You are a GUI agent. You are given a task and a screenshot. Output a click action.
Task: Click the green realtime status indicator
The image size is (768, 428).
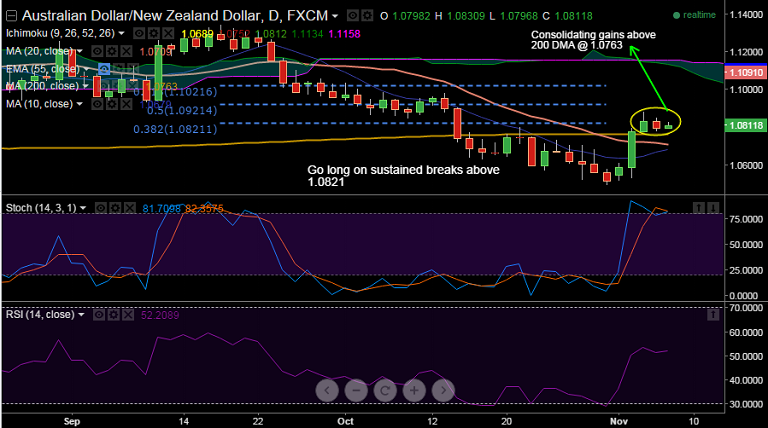[695, 15]
